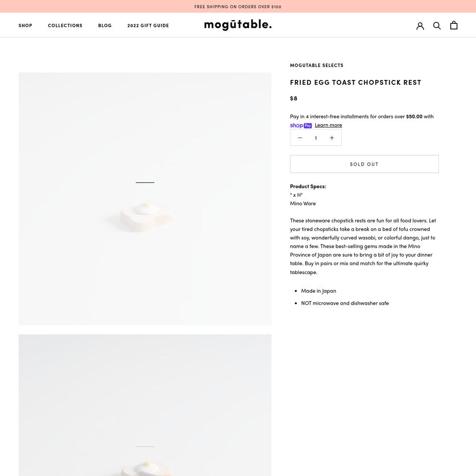This screenshot has height=476, width=476.
Task: Open the shopping bag cart icon
Action: 454,25
